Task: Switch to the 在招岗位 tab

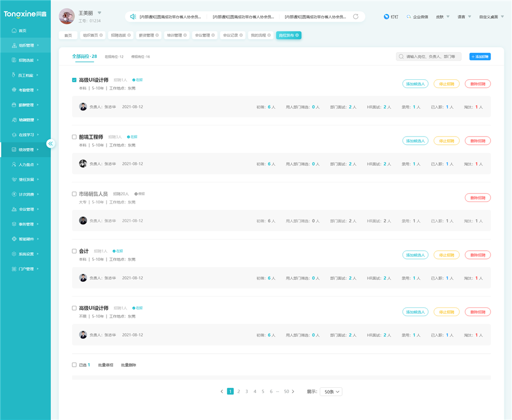Action: [114, 57]
